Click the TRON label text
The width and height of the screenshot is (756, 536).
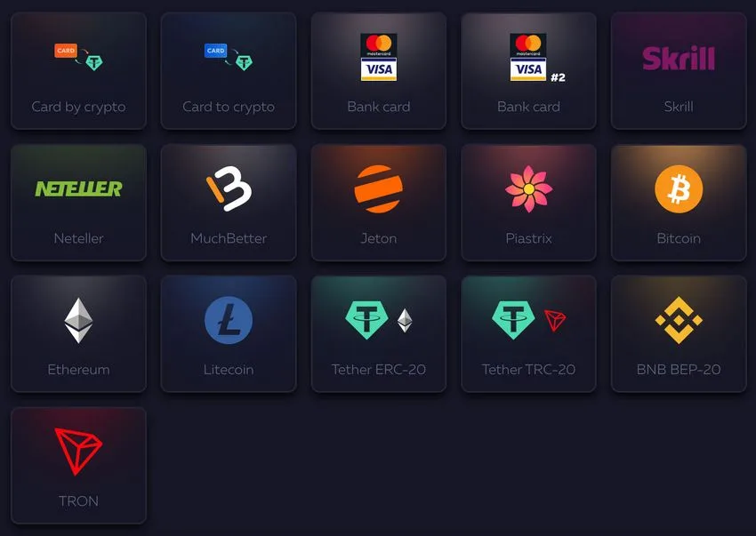(78, 501)
